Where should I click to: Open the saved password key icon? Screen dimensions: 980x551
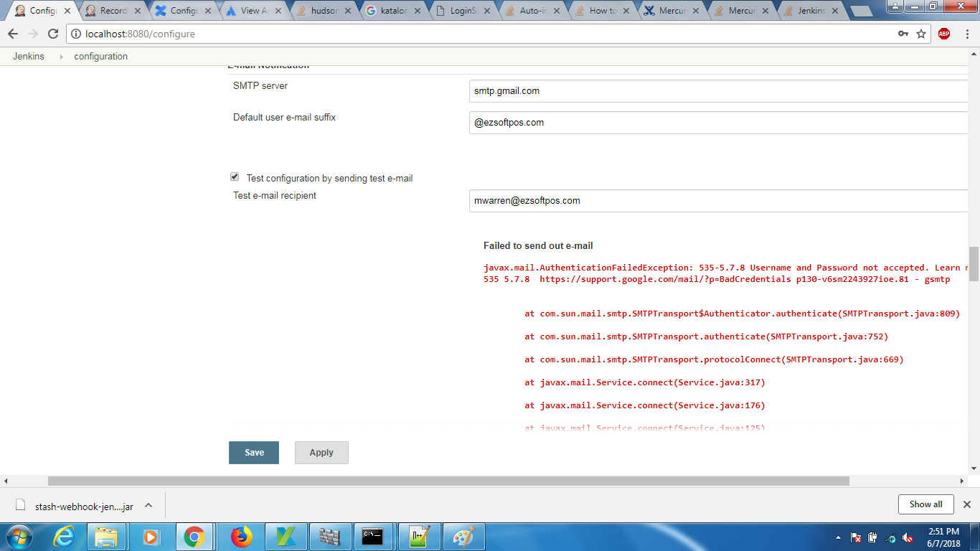click(903, 34)
